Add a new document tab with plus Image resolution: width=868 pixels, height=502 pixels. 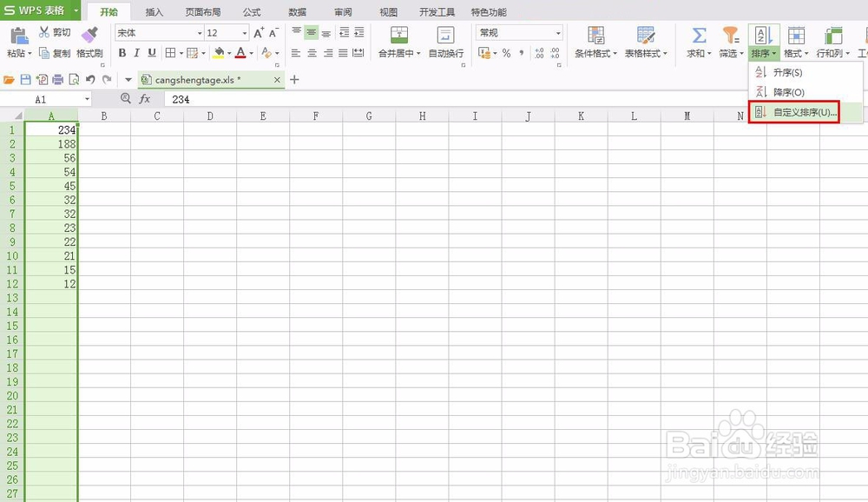tap(294, 80)
